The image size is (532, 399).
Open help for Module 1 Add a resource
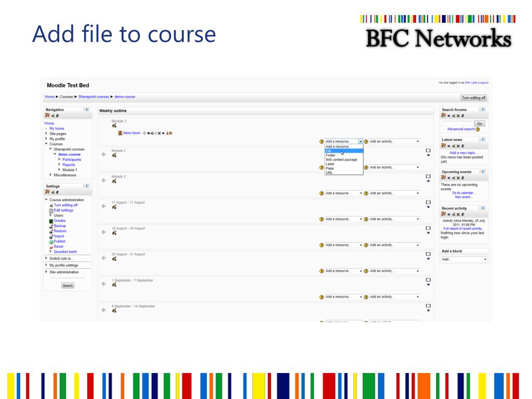pos(322,141)
